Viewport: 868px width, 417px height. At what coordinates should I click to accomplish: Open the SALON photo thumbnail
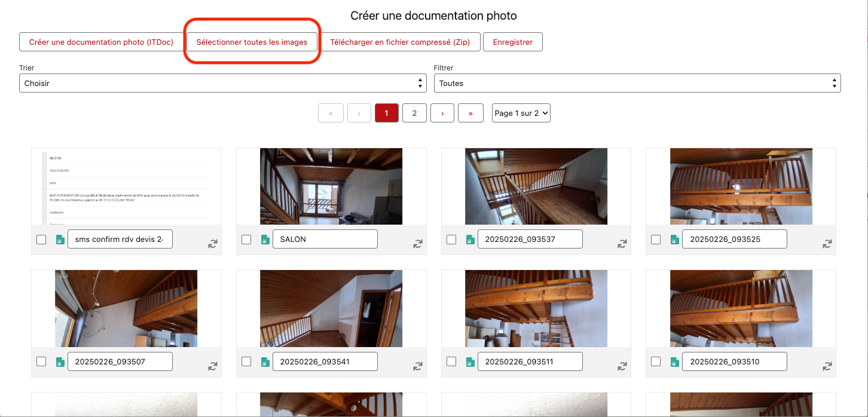[331, 186]
